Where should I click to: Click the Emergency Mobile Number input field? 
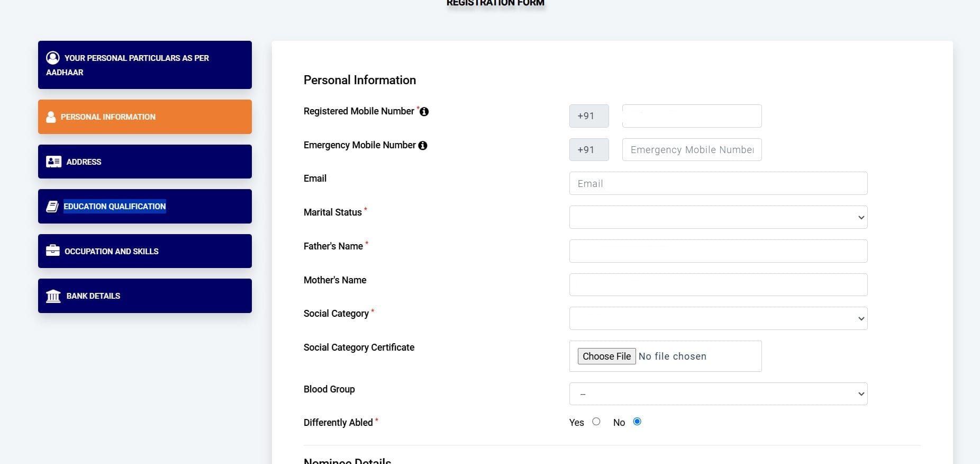click(691, 149)
